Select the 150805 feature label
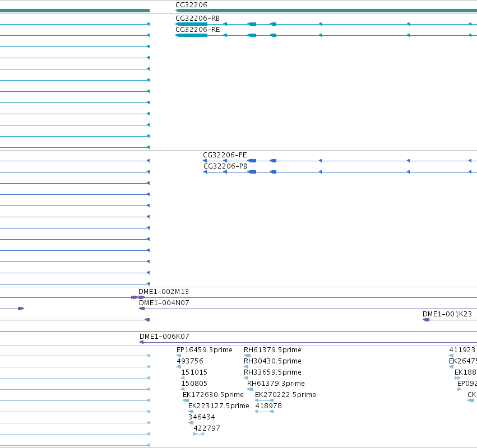Viewport: 477px width, 448px height. tap(194, 384)
